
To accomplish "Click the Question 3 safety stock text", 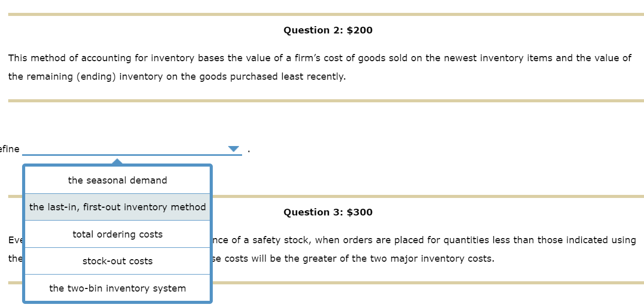I will coord(411,240).
